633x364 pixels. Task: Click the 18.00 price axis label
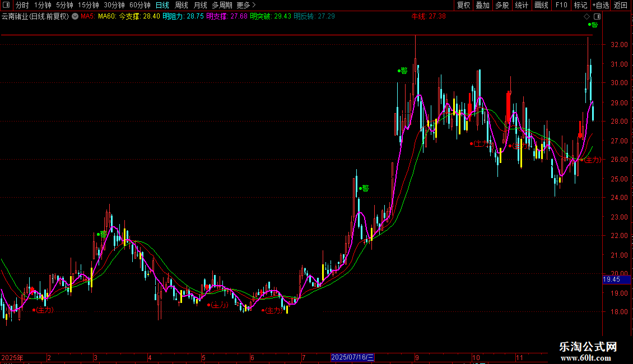tap(619, 311)
